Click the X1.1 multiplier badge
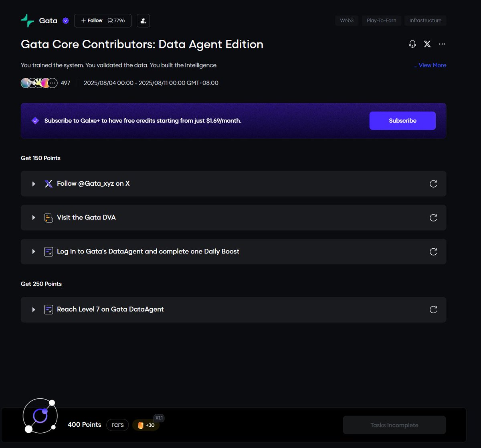Image resolution: width=481 pixels, height=448 pixels. click(159, 418)
